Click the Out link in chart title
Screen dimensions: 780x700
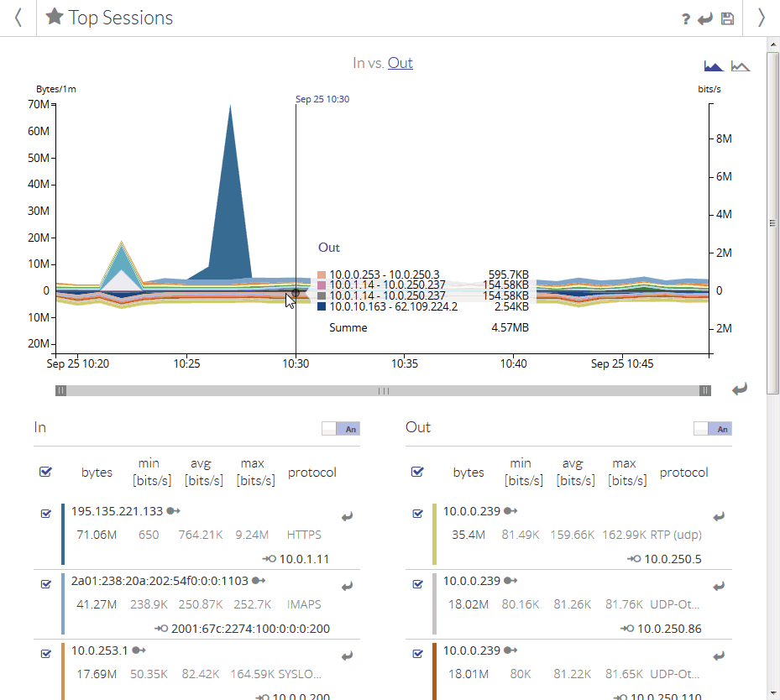400,63
